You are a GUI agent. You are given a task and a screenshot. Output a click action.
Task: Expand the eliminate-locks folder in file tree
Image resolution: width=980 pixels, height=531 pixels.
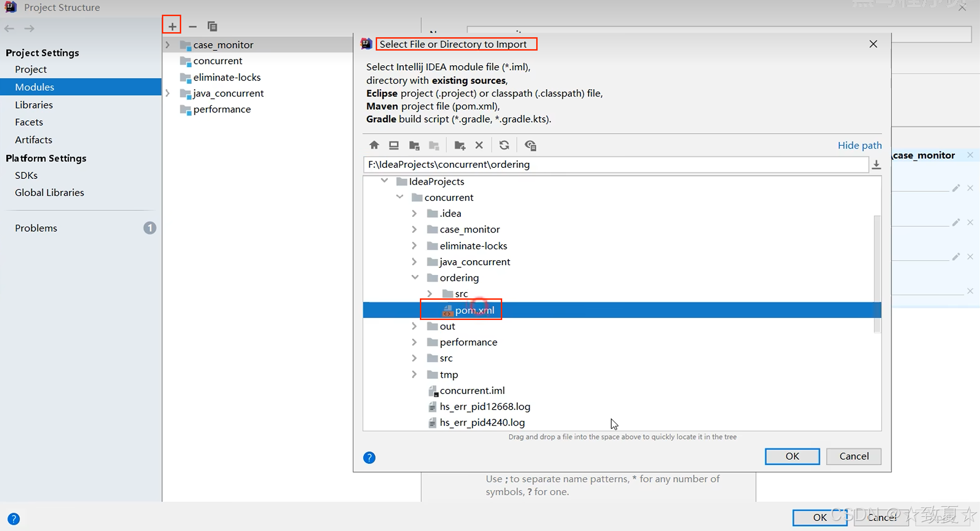(x=414, y=246)
